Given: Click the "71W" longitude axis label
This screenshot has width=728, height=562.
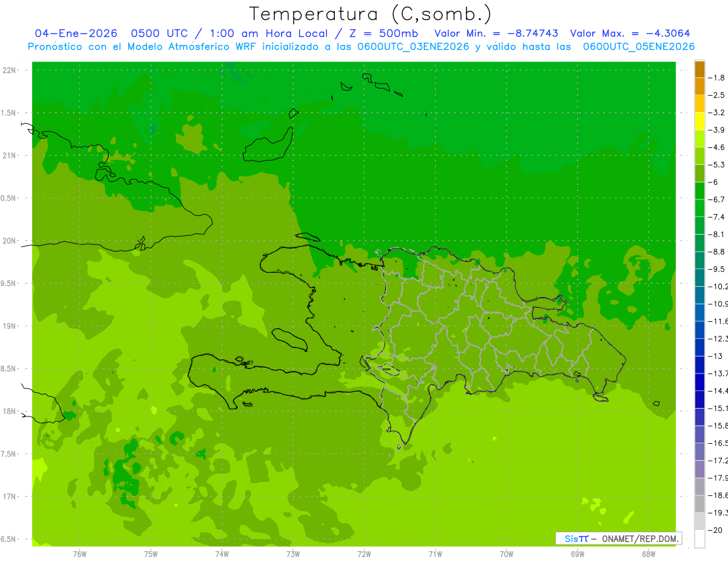Looking at the screenshot, I should [x=435, y=554].
